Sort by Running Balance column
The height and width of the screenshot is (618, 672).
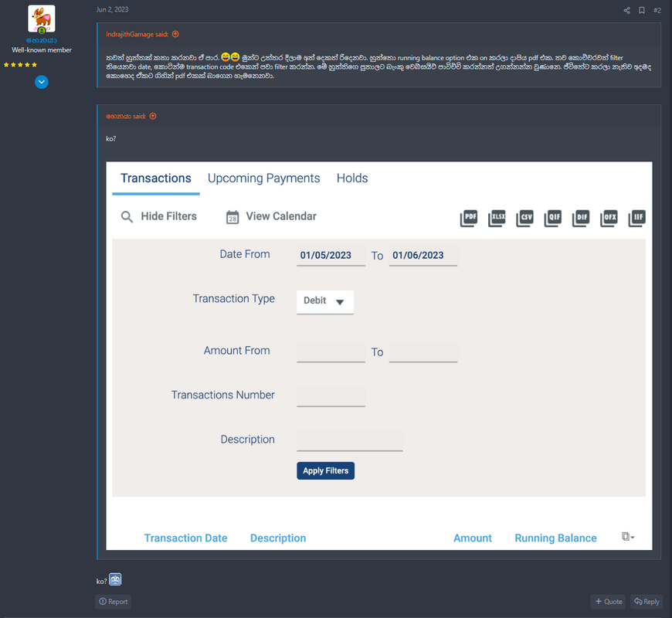click(555, 538)
